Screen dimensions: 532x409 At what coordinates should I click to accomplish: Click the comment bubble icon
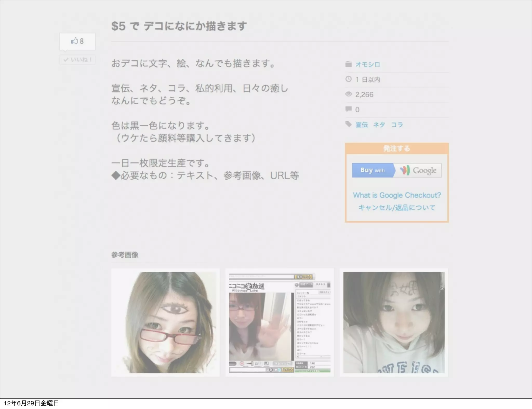(x=348, y=109)
